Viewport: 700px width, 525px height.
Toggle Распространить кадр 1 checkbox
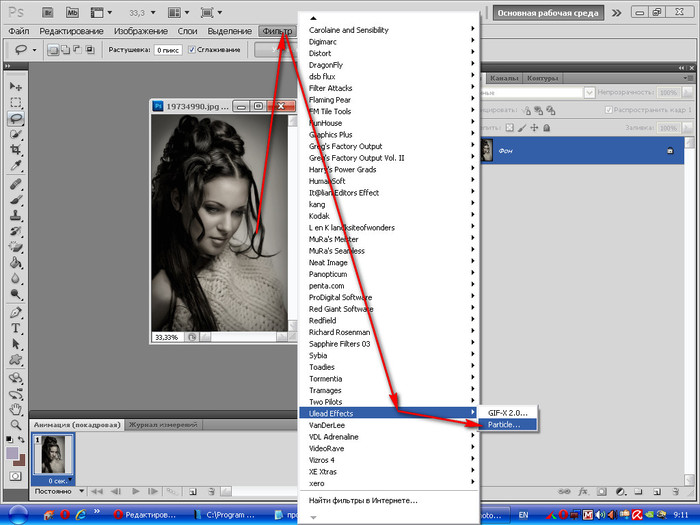608,110
